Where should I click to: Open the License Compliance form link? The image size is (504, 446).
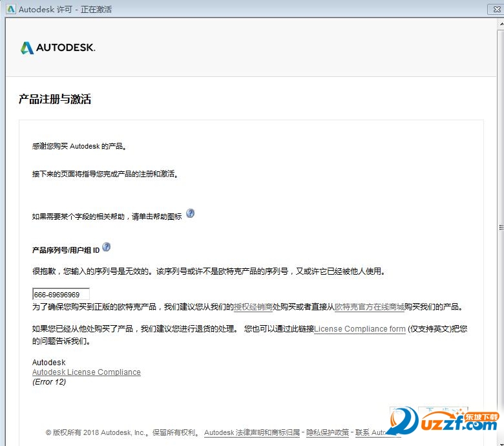click(x=360, y=329)
